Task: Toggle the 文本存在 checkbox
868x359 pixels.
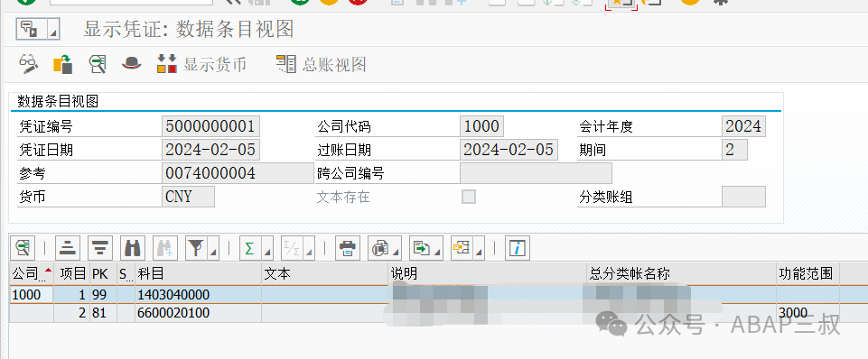Action: point(468,197)
